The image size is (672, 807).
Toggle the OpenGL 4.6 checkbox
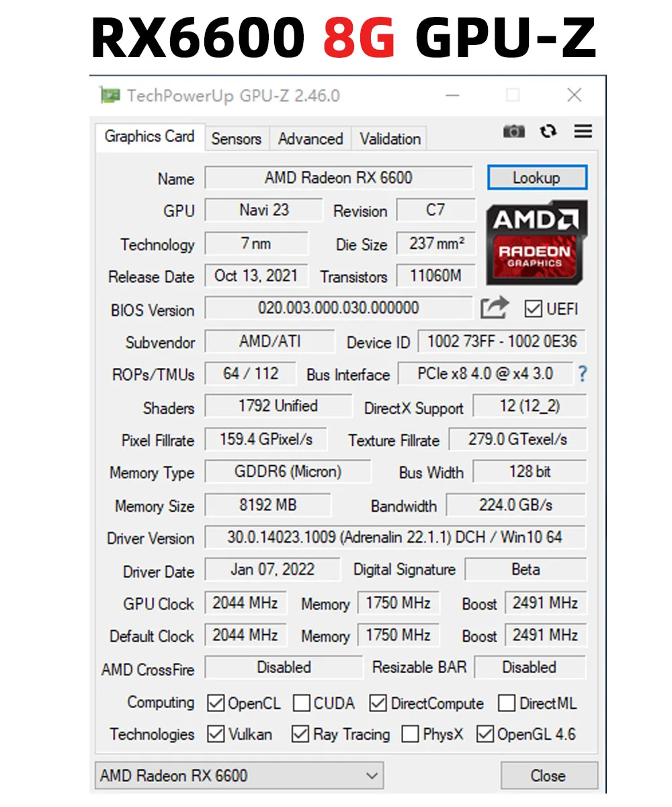[x=485, y=734]
